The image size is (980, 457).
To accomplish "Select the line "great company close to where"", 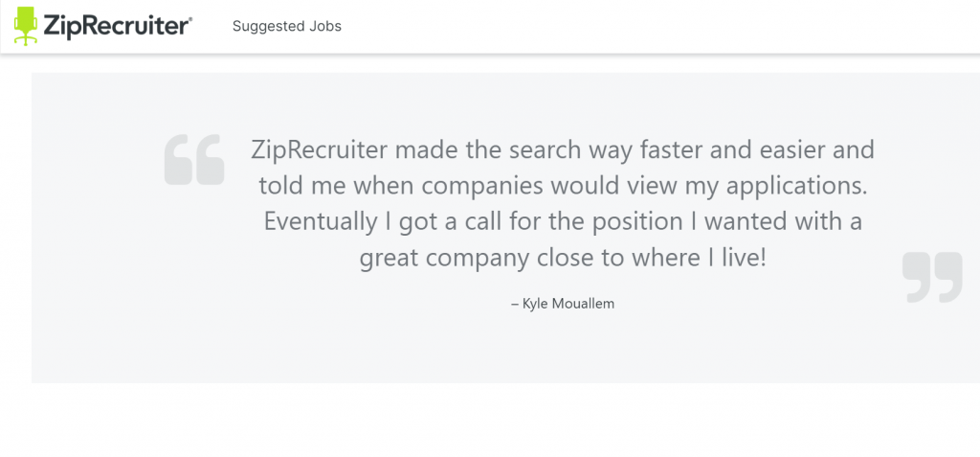I will pyautogui.click(x=563, y=258).
